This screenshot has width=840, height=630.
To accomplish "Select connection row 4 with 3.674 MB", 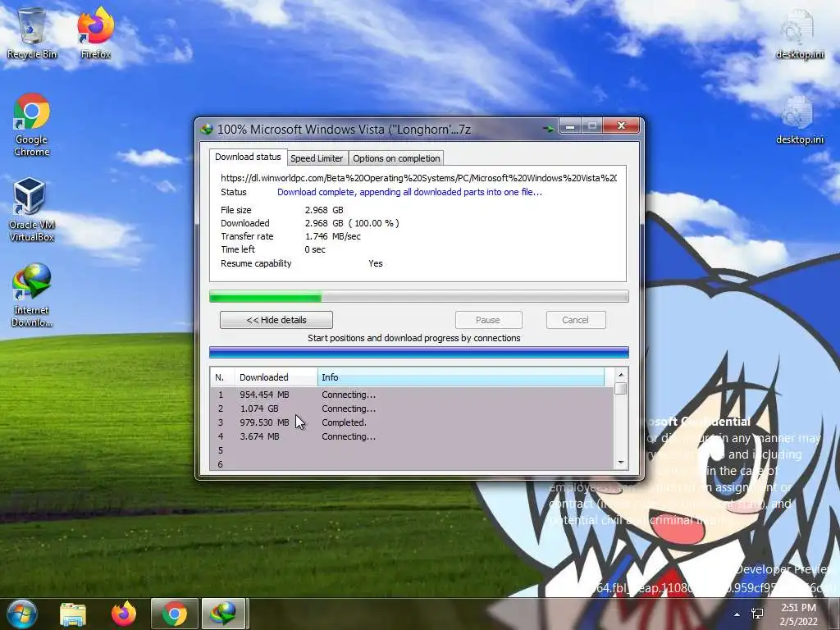I will pos(412,436).
